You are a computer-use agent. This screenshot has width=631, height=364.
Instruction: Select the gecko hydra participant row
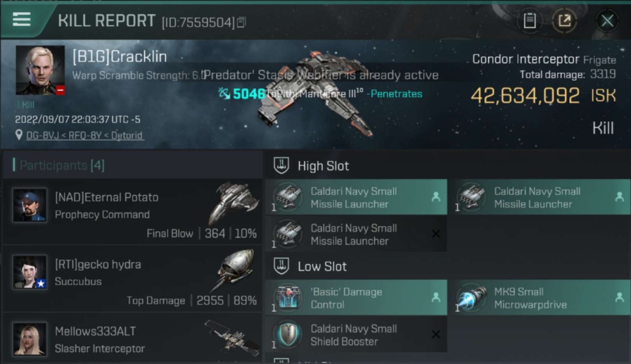tap(133, 279)
